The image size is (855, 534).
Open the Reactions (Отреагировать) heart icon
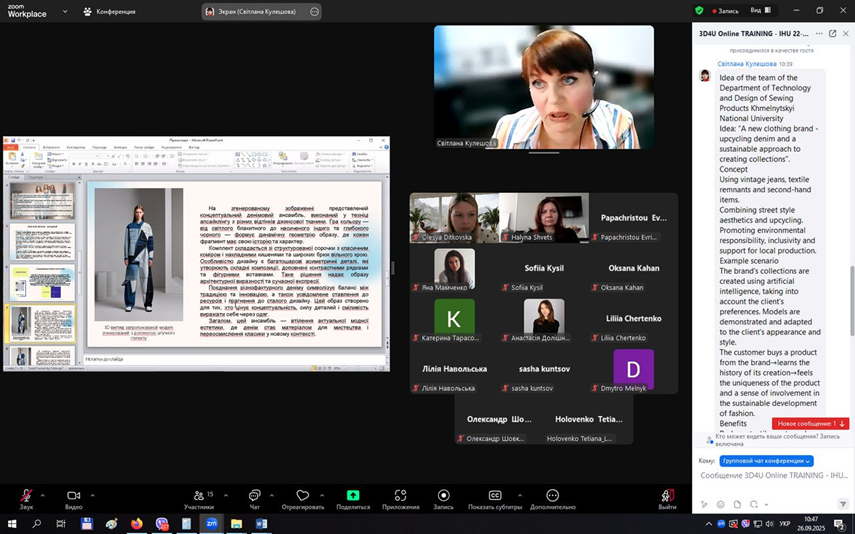click(303, 496)
